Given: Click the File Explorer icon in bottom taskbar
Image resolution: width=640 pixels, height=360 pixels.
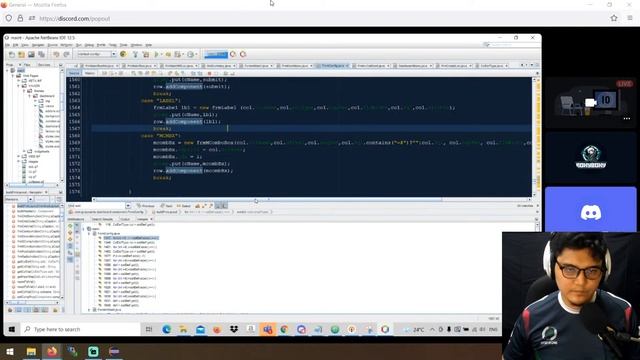Looking at the screenshot, I should coord(31,351).
